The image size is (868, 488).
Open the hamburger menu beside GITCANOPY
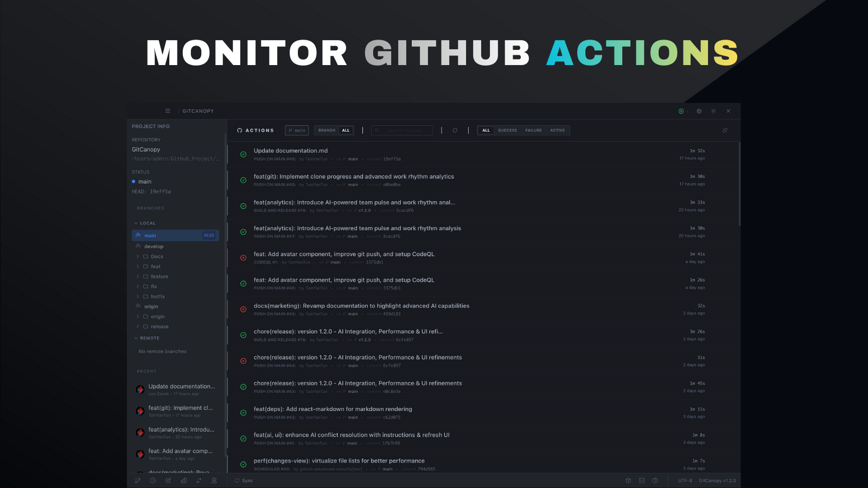(168, 111)
